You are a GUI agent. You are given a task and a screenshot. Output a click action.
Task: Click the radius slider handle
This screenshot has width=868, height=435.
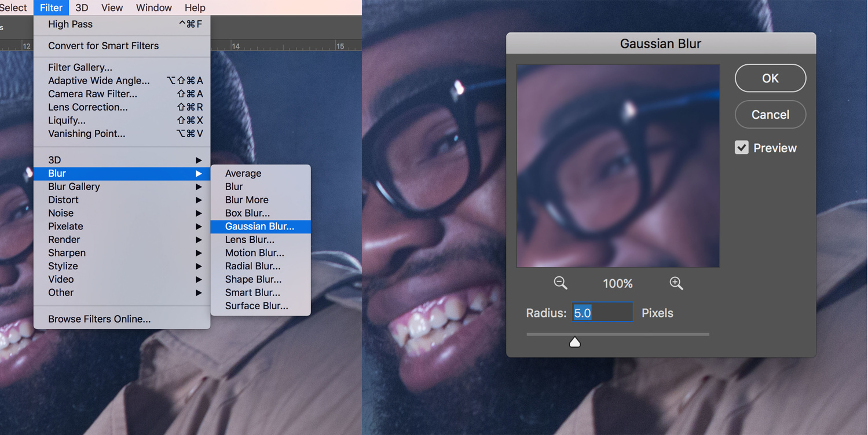coord(574,342)
